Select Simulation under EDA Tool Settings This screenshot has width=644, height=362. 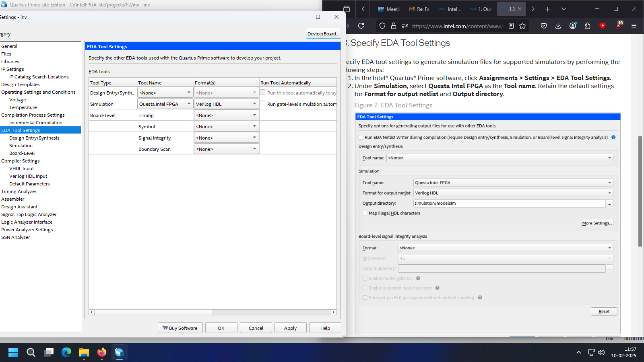(21, 146)
